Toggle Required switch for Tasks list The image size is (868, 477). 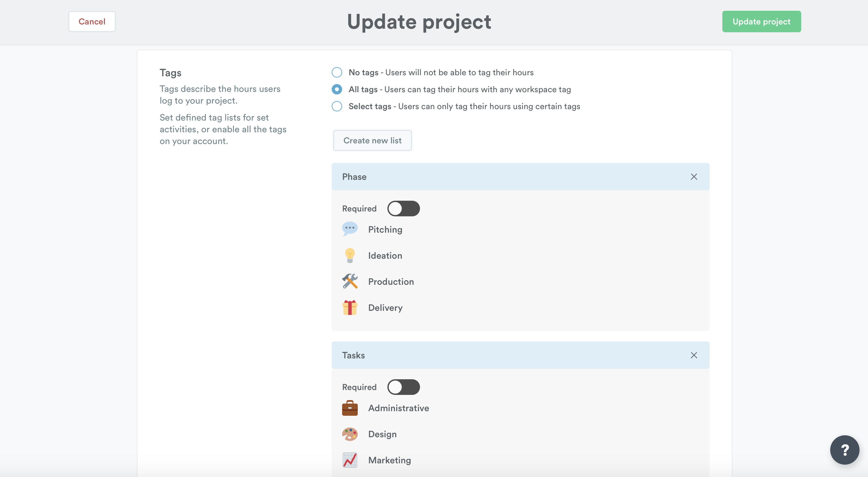[403, 387]
